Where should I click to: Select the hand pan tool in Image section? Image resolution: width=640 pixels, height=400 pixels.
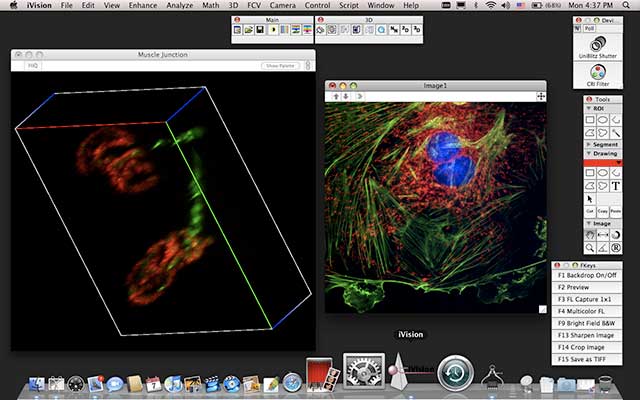coord(590,235)
